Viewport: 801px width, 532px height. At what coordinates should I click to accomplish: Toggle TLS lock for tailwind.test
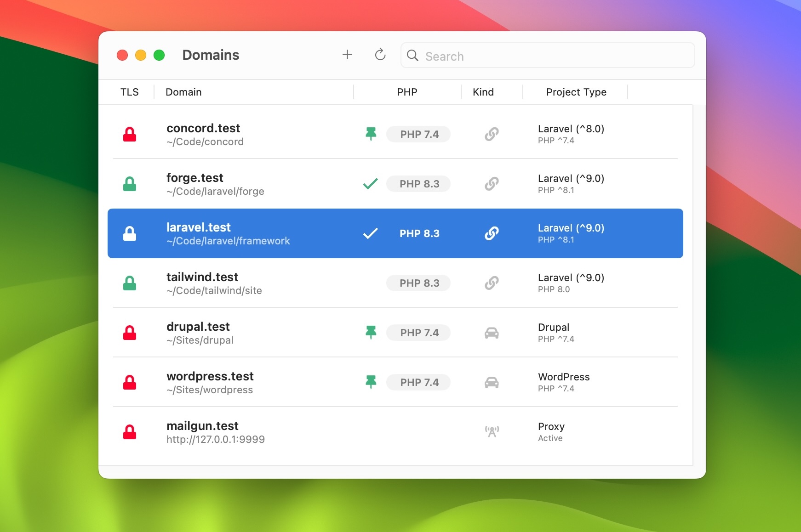click(130, 283)
